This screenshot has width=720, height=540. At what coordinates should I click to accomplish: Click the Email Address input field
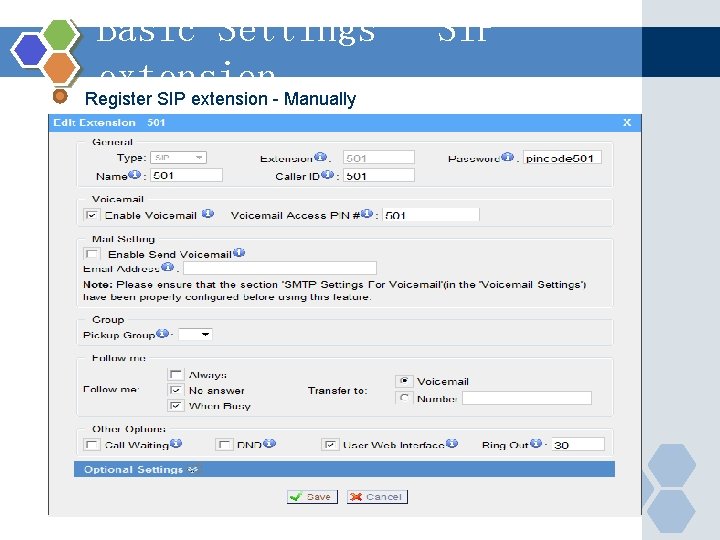tap(280, 268)
